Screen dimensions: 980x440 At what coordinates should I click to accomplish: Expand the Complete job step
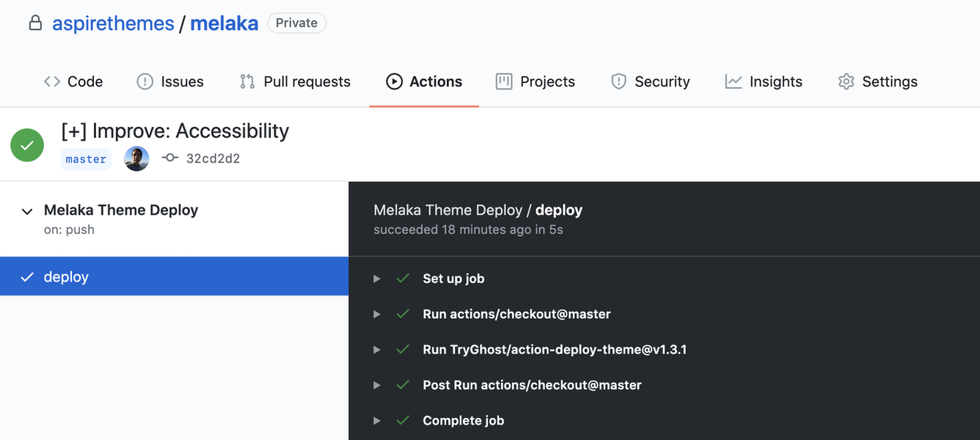coord(377,421)
